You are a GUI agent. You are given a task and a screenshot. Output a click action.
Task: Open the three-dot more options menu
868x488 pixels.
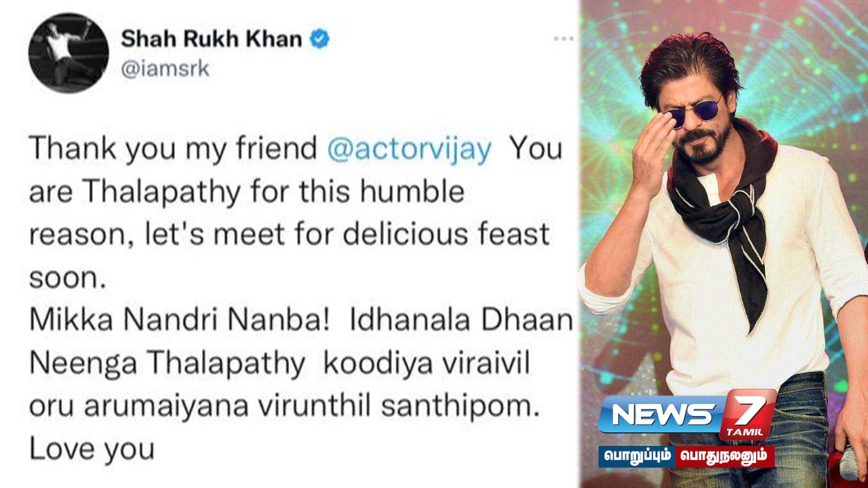tap(564, 39)
